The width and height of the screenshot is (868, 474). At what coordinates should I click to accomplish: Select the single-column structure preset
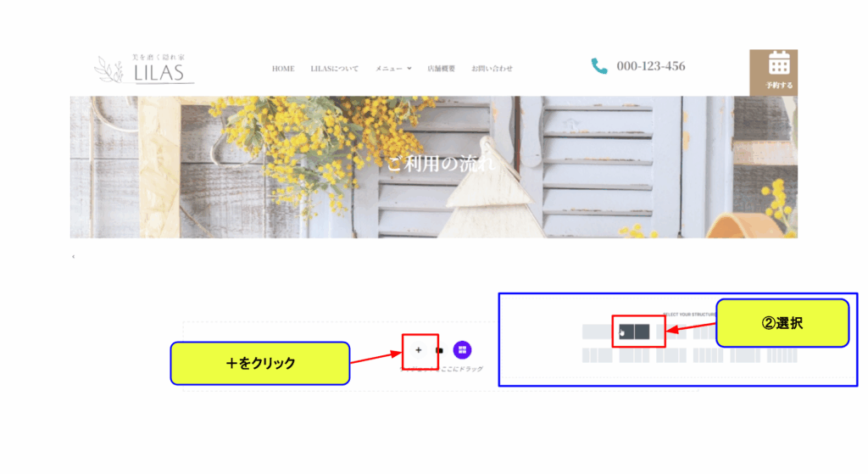pyautogui.click(x=598, y=332)
